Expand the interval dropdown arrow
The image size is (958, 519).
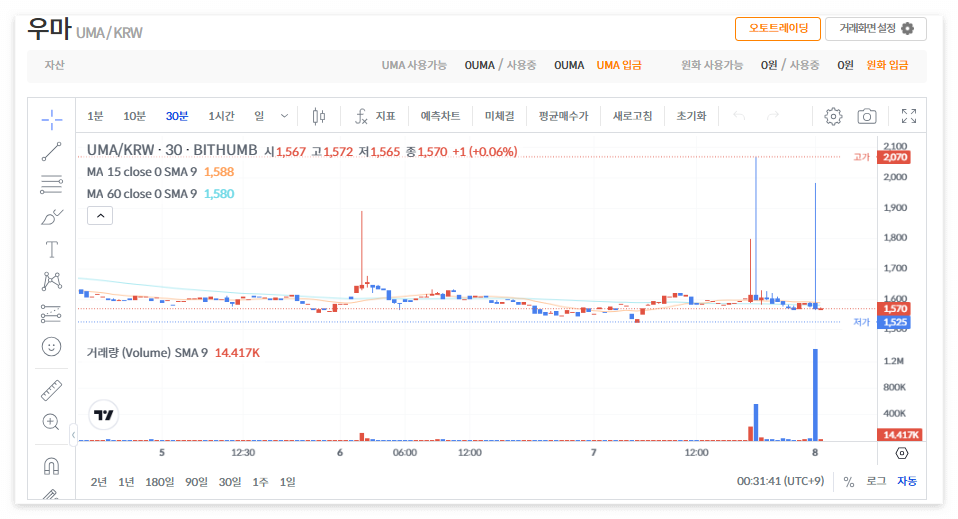284,116
